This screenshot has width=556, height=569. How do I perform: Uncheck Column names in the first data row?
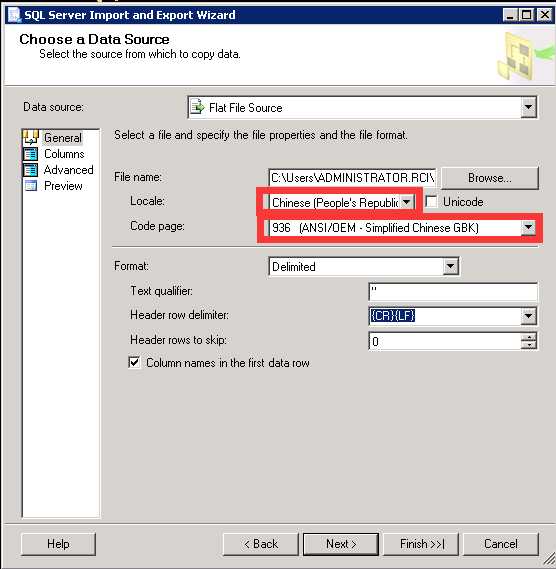(x=134, y=363)
